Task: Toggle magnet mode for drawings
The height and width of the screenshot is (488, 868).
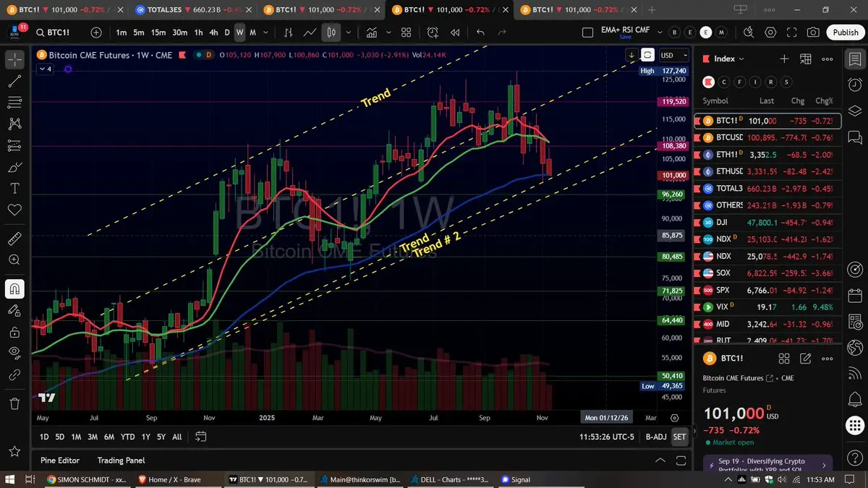Action: click(x=14, y=289)
